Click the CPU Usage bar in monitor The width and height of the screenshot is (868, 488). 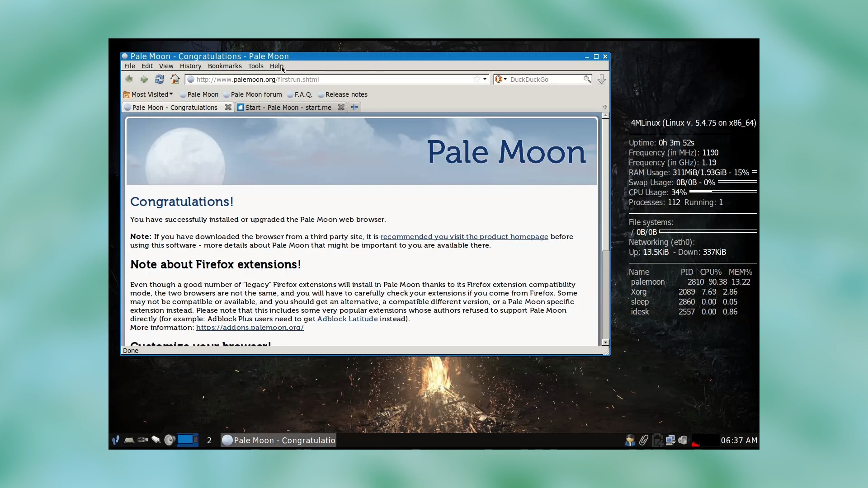click(x=723, y=192)
